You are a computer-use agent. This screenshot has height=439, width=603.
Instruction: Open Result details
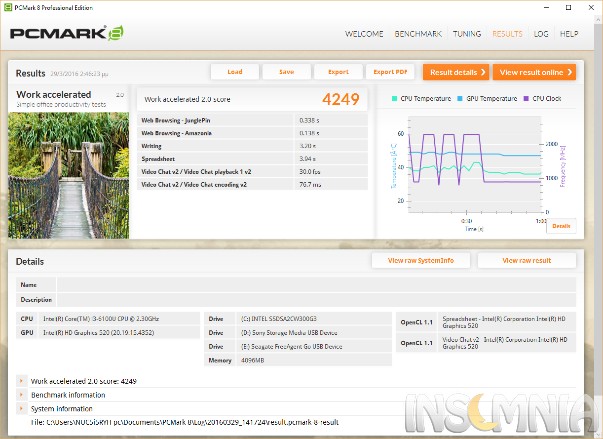[456, 72]
